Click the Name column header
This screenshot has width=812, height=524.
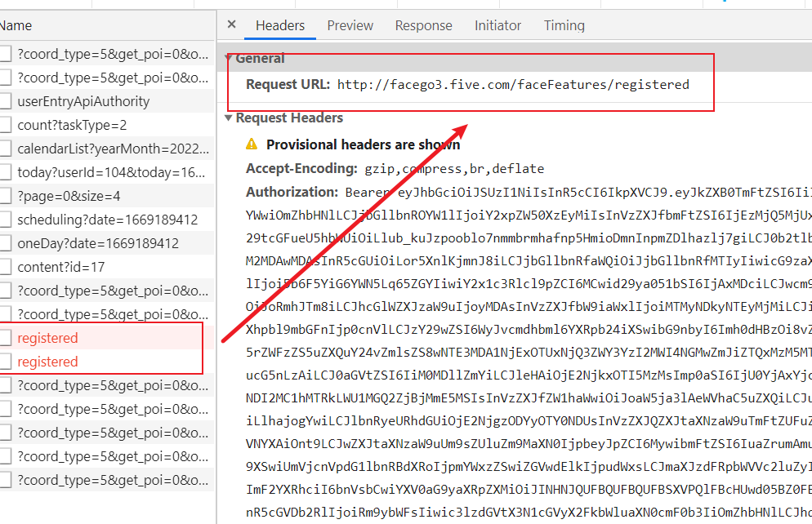click(x=16, y=25)
